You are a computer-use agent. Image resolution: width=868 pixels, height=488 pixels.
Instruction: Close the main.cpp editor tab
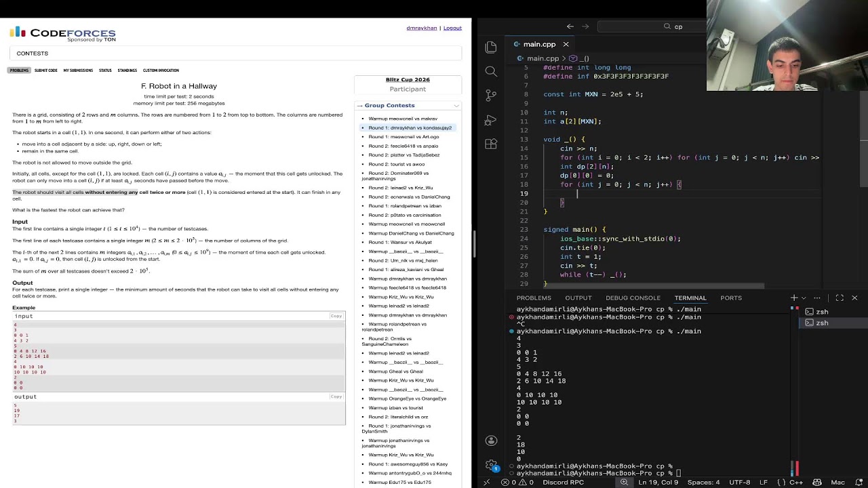tap(566, 44)
